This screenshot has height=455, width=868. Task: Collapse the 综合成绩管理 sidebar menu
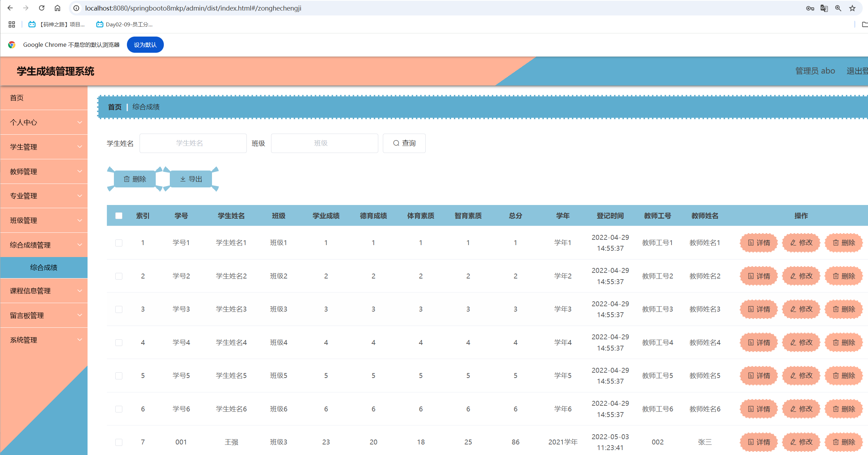(x=44, y=245)
